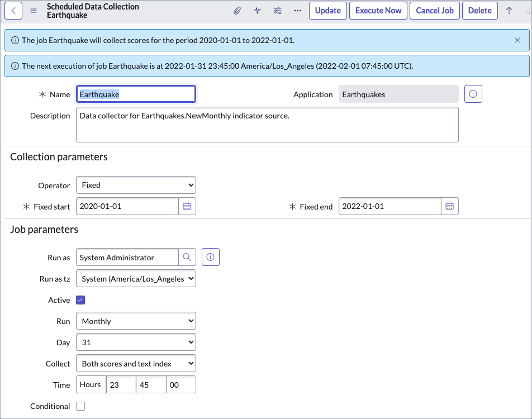
Task: Disable the Active checkbox
Action: (x=80, y=299)
